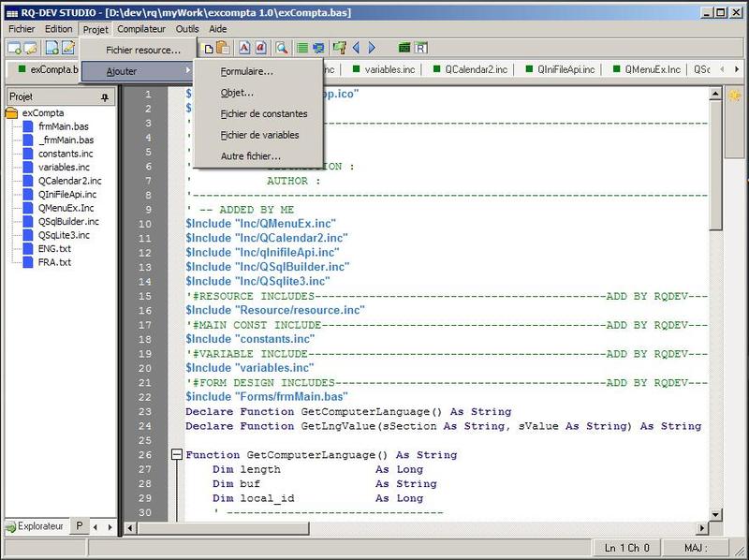749x560 pixels.
Task: Click the edit file pencil icon
Action: (x=68, y=48)
